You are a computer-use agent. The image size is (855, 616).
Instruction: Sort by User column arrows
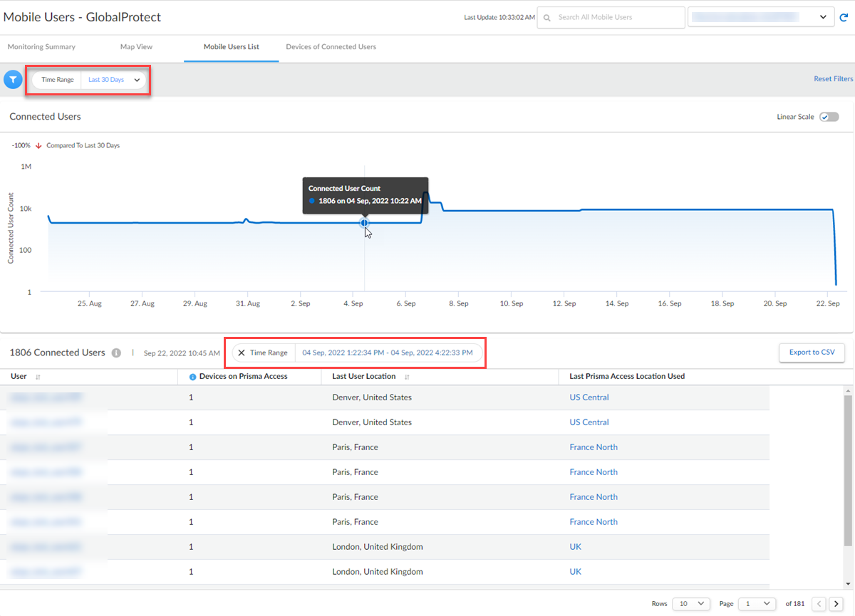pyautogui.click(x=38, y=377)
